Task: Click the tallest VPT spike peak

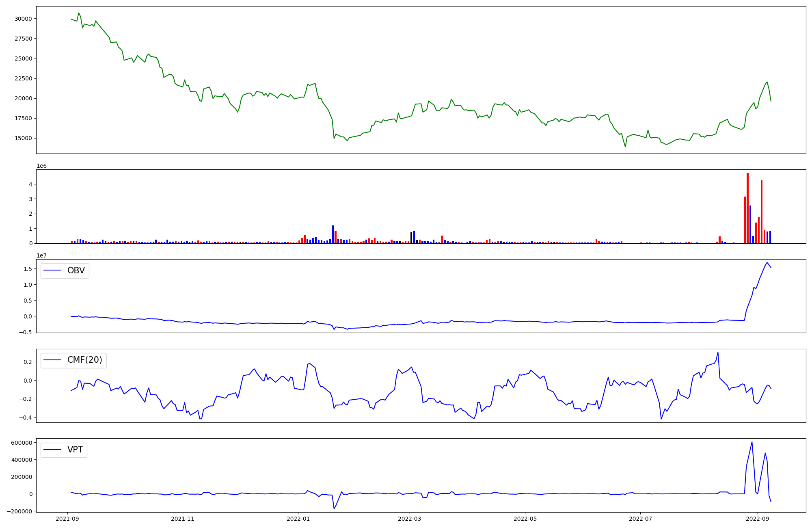Action: pos(752,442)
